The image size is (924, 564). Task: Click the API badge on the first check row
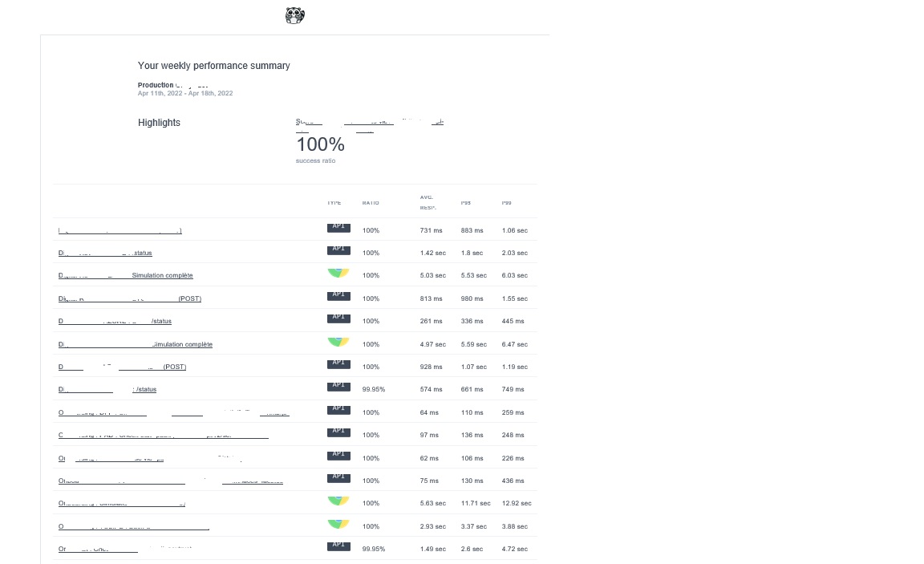(x=338, y=227)
